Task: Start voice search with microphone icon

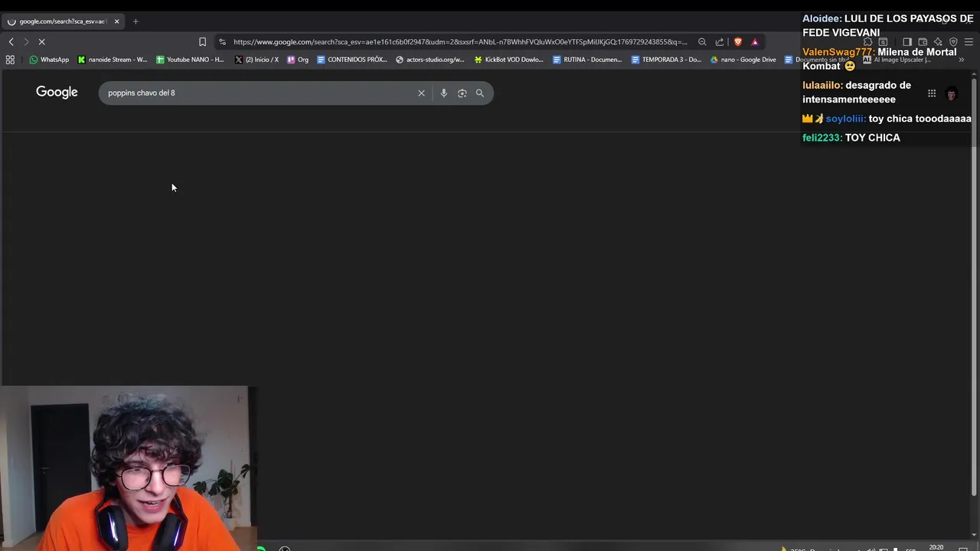Action: pos(443,93)
